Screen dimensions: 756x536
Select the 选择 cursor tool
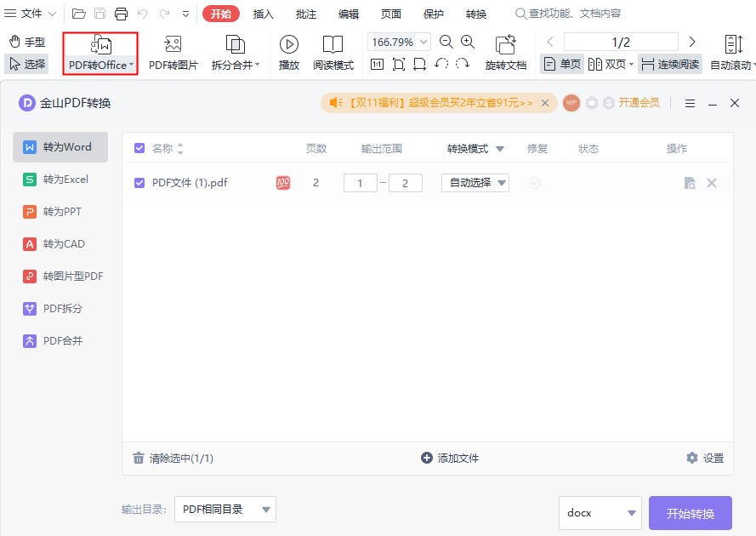point(27,64)
